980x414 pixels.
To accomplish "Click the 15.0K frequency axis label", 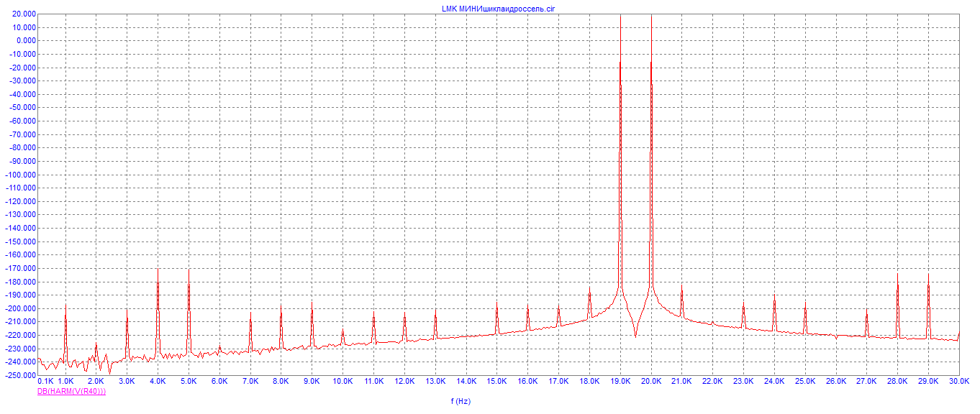I will pyautogui.click(x=497, y=381).
